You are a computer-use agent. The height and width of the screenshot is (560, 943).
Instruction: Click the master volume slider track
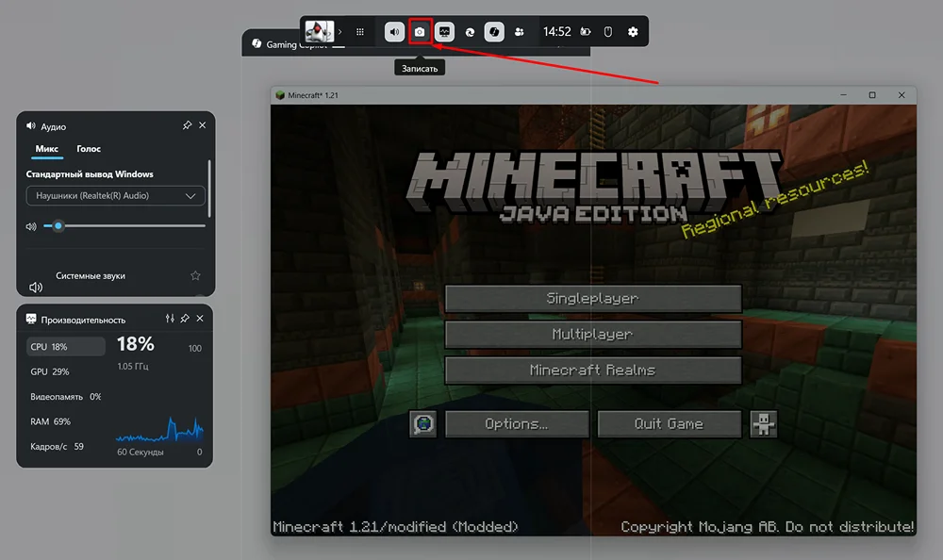(x=132, y=226)
